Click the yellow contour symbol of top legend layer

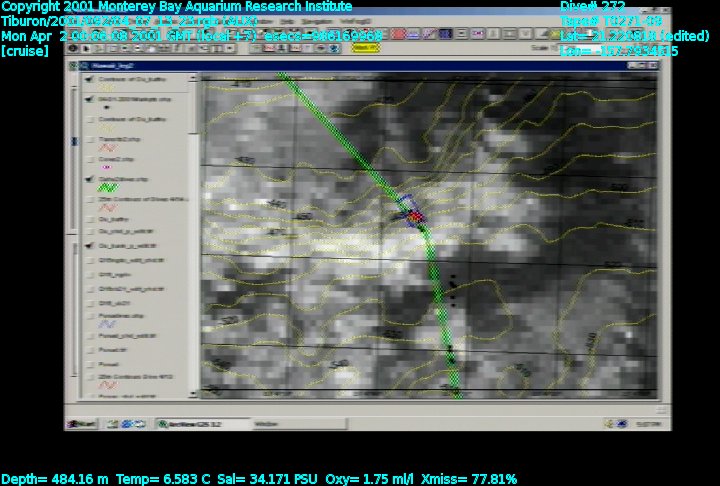coord(108,88)
